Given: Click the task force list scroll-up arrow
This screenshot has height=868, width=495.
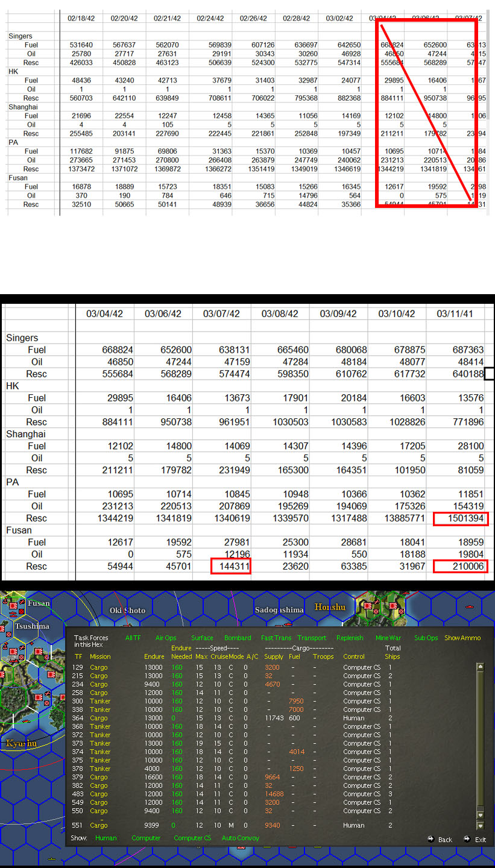Looking at the screenshot, I should [x=480, y=667].
